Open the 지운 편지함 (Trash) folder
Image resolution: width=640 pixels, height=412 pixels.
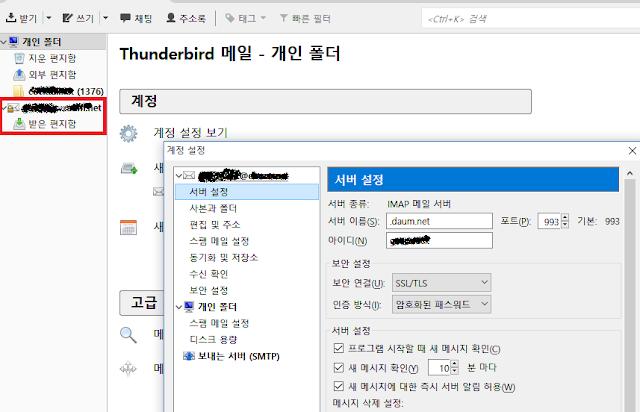point(52,58)
